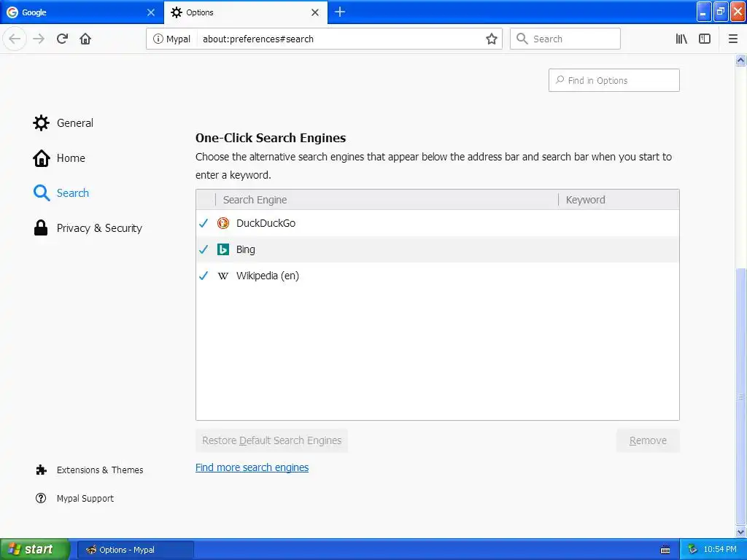
Task: Open Extensions & Themes
Action: pos(89,470)
